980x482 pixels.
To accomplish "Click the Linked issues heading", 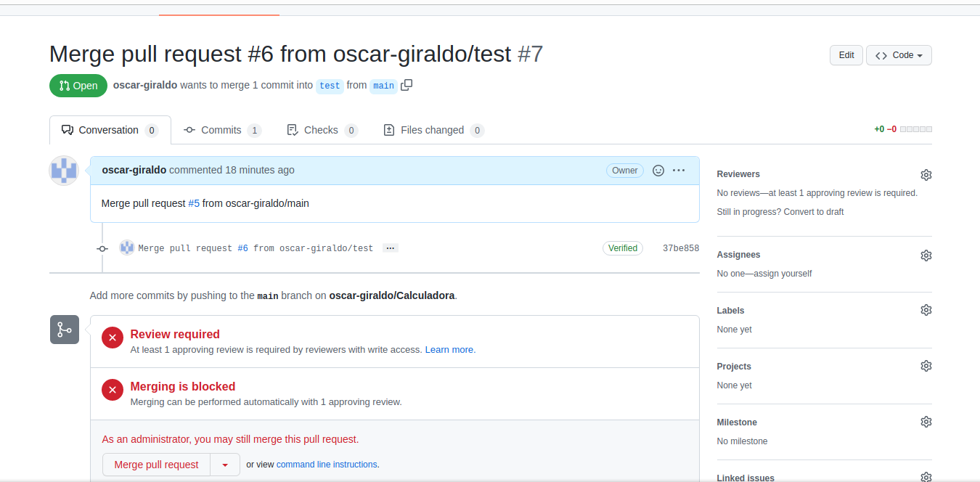I will [x=746, y=478].
